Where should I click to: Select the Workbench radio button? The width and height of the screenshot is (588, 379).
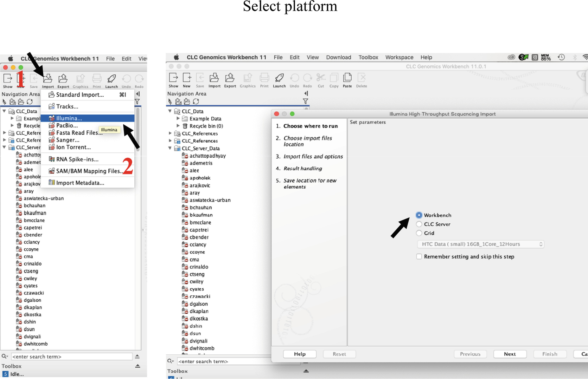coord(419,215)
